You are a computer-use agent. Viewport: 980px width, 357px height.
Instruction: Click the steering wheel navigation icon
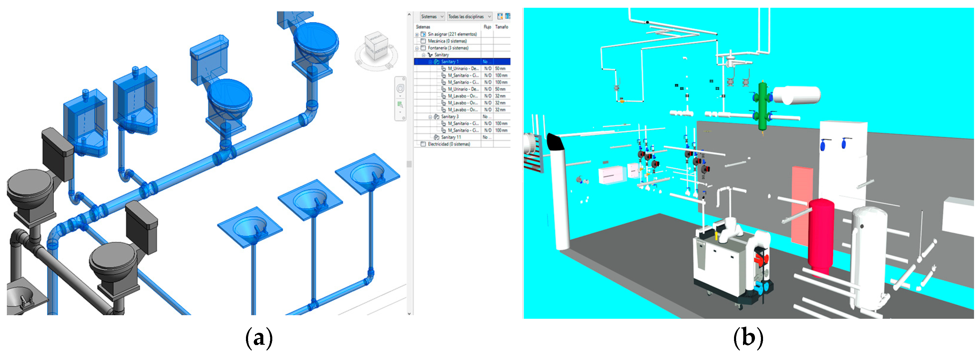pyautogui.click(x=400, y=89)
